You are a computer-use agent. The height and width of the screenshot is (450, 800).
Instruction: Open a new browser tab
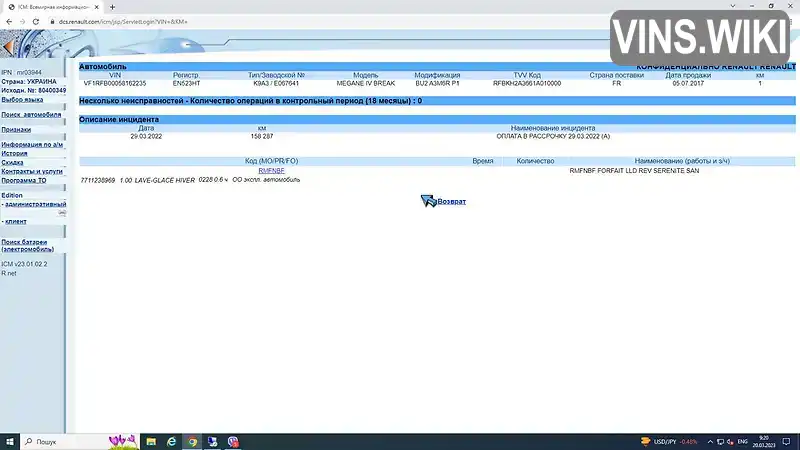point(112,7)
